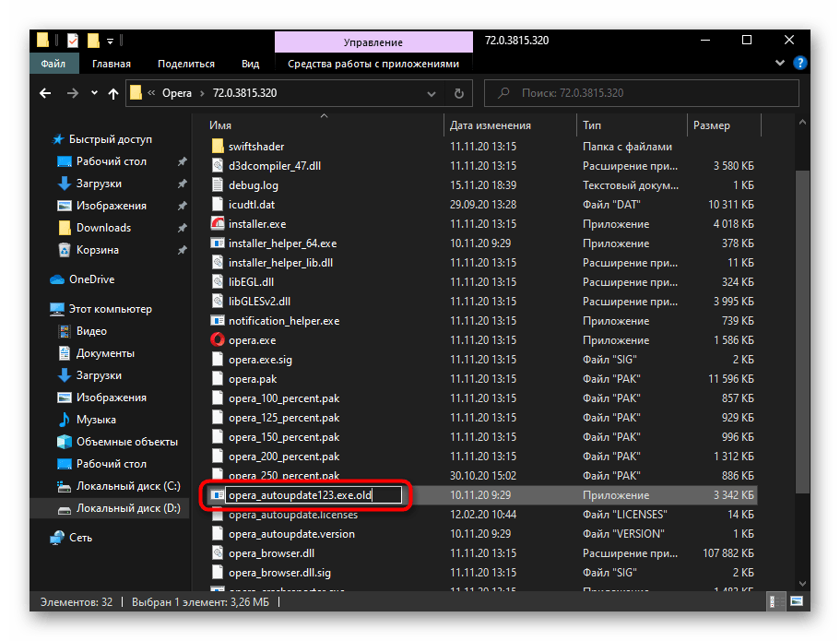Click Opera in the address breadcrumb
The image size is (840, 641).
click(177, 93)
